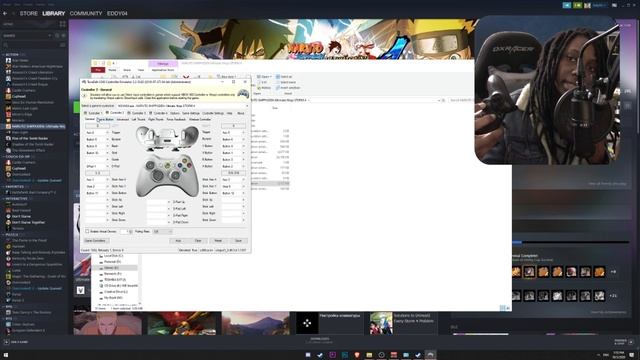640x360 pixels.
Task: Expand the game executable dropdown in x360ce
Action: (x=247, y=106)
